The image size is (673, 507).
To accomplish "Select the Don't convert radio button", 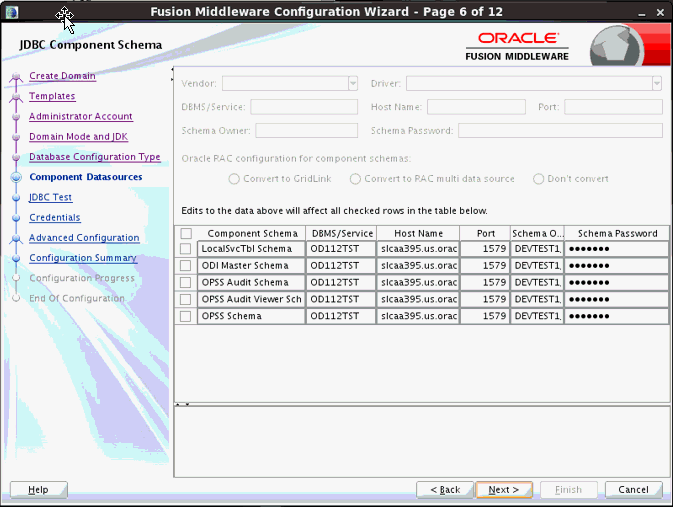I will (x=538, y=179).
